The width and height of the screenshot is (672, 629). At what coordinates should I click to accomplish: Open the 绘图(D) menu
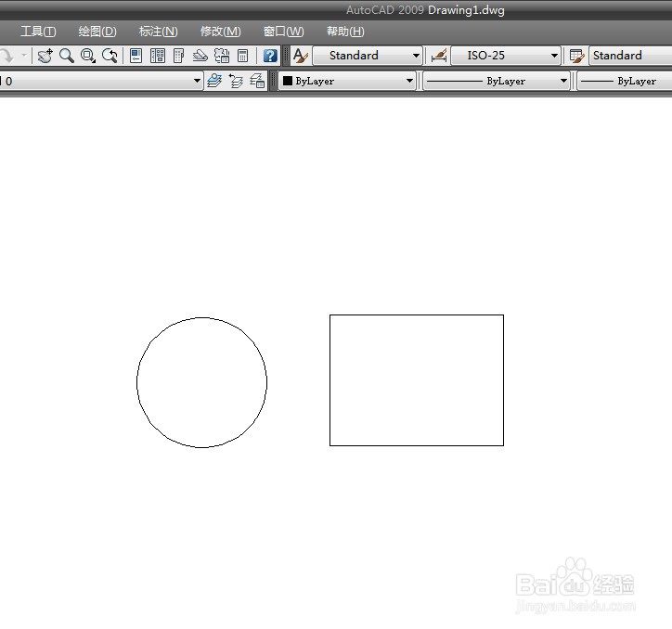click(x=97, y=32)
